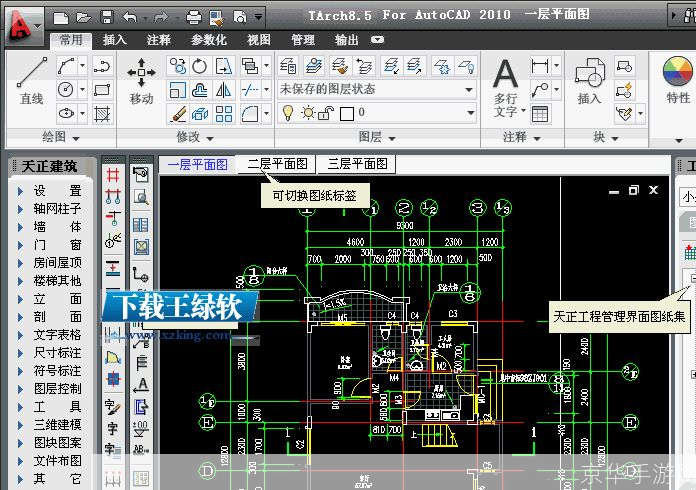
Task: Toggle the layer lock padlock icon
Action: point(326,113)
